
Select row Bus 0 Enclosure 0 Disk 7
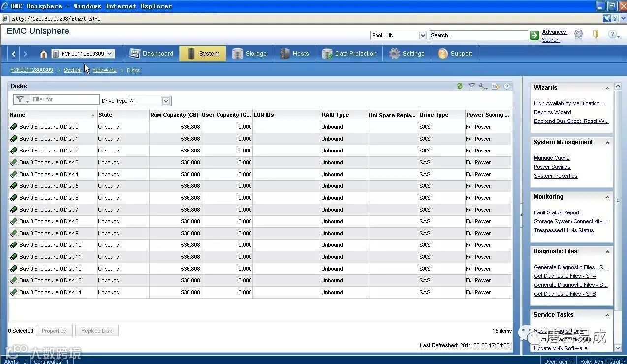click(260, 210)
